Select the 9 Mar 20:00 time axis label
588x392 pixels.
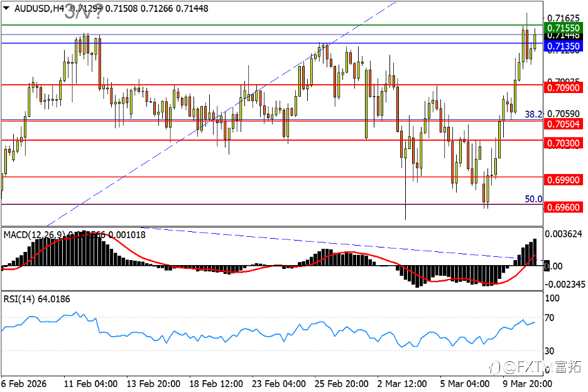coord(527,384)
